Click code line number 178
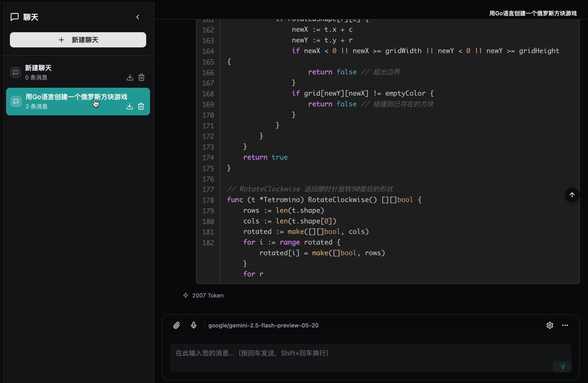Screen dimensions: 588x383 point(208,200)
